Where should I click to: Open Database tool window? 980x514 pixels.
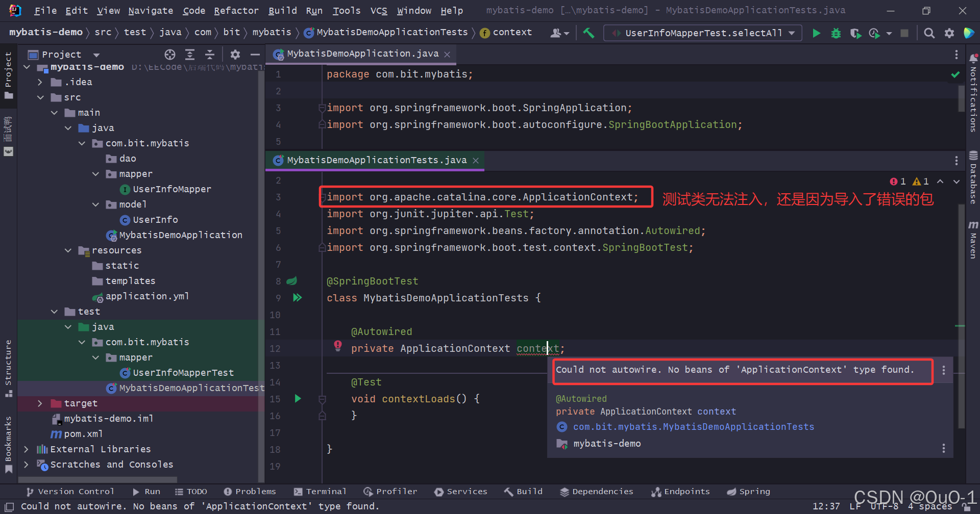(973, 177)
